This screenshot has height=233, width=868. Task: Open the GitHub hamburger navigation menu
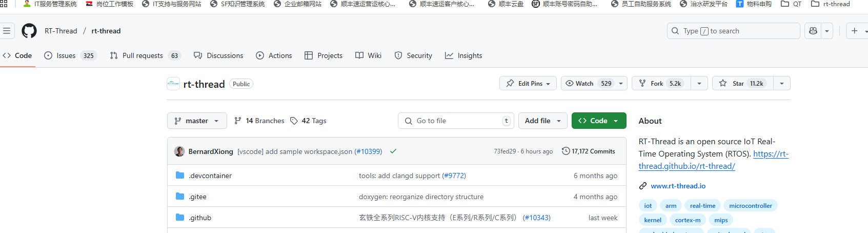pyautogui.click(x=7, y=31)
